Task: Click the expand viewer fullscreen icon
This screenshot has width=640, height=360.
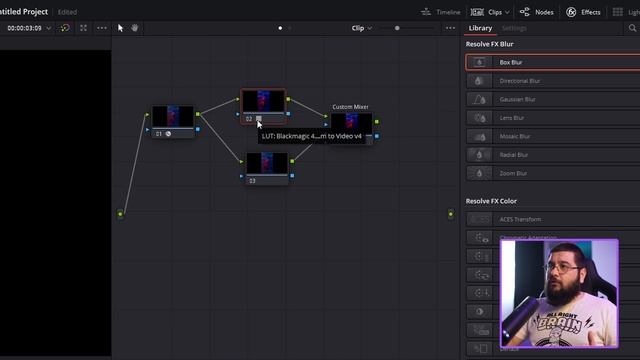Action: 83,28
